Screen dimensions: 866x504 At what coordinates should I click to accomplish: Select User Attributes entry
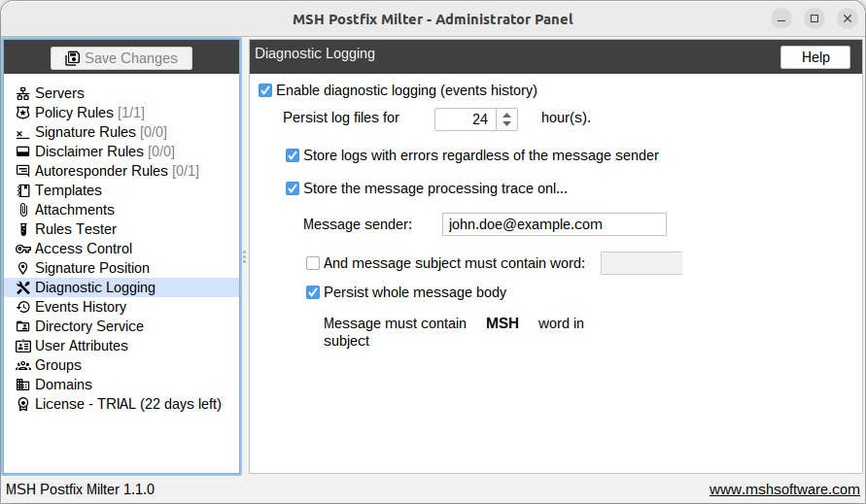click(82, 346)
